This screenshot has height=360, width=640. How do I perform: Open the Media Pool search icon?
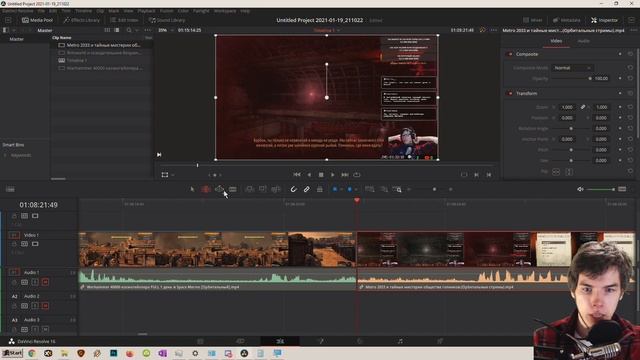coord(129,30)
